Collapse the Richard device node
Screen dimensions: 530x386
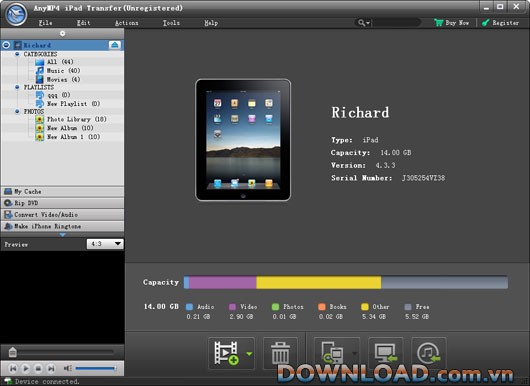(x=6, y=45)
